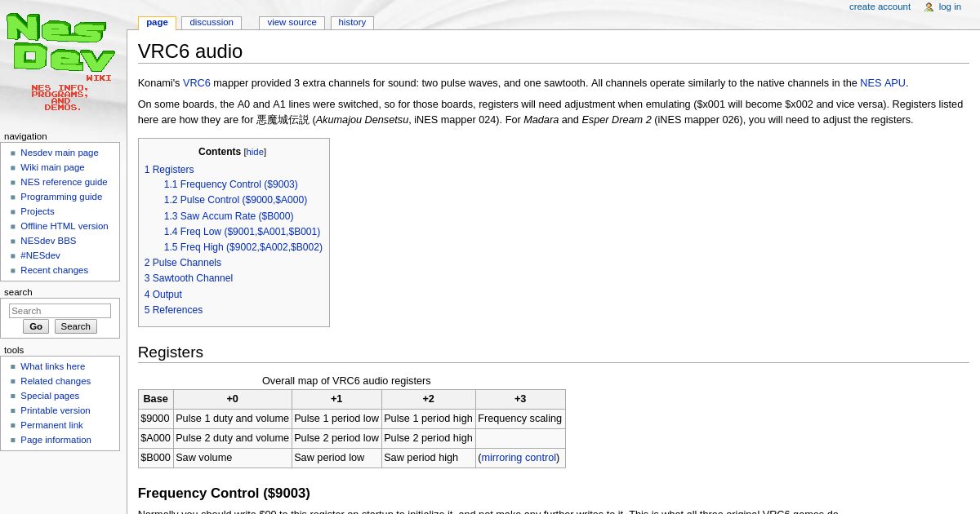The image size is (980, 514).
Task: Open What links here
Action: point(52,366)
